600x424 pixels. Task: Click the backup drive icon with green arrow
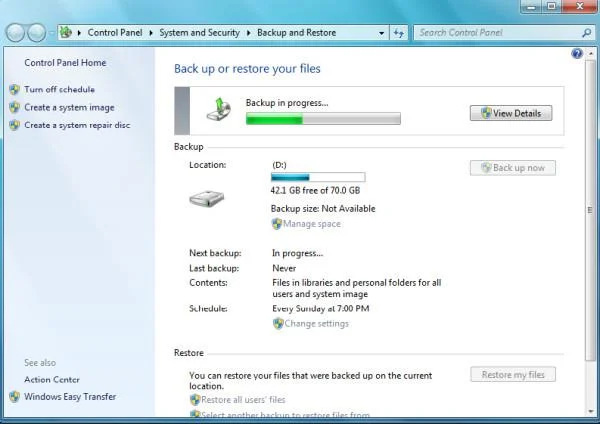click(219, 109)
